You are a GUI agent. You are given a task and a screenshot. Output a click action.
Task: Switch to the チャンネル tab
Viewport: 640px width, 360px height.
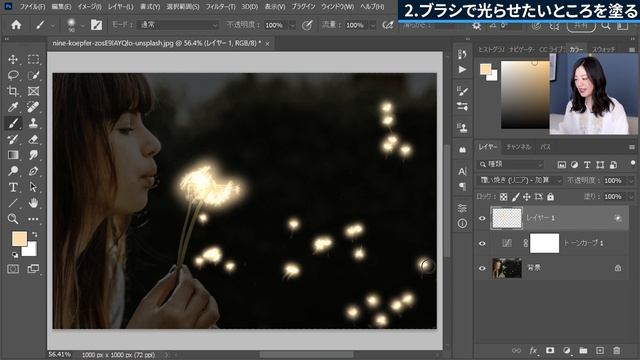coord(518,147)
